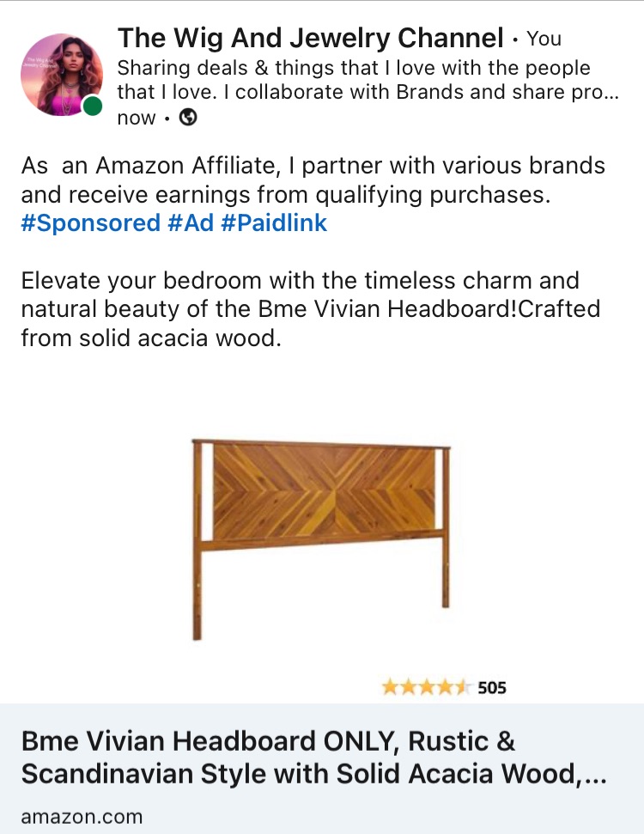Open the #Paidlink hashtag
The width and height of the screenshot is (644, 834).
(x=274, y=223)
